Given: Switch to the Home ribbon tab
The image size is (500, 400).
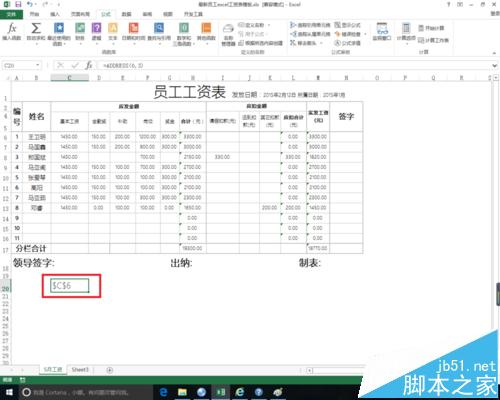Looking at the screenshot, I should coord(34,14).
